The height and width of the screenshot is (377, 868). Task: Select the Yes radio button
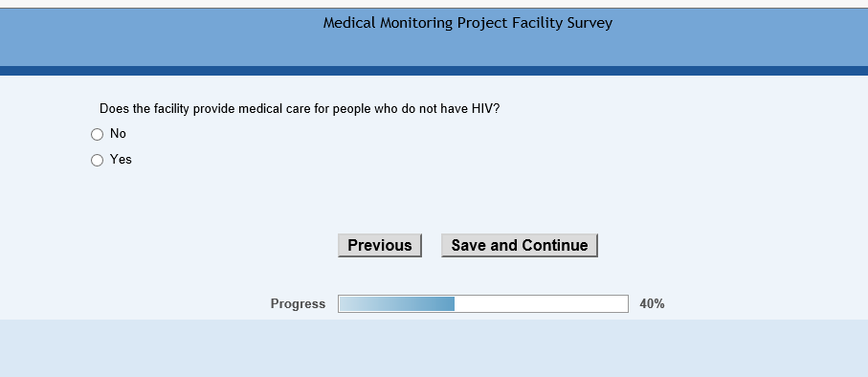pos(97,161)
